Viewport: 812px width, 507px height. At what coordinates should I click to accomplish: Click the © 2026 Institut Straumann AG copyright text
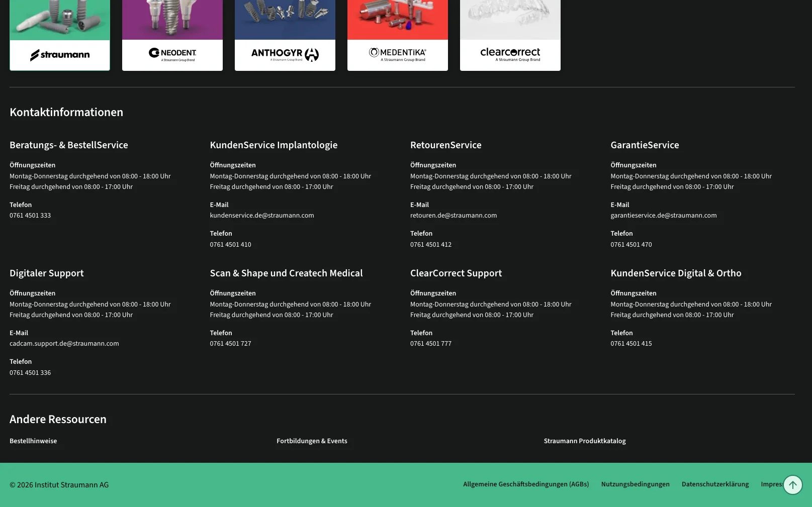pyautogui.click(x=59, y=485)
